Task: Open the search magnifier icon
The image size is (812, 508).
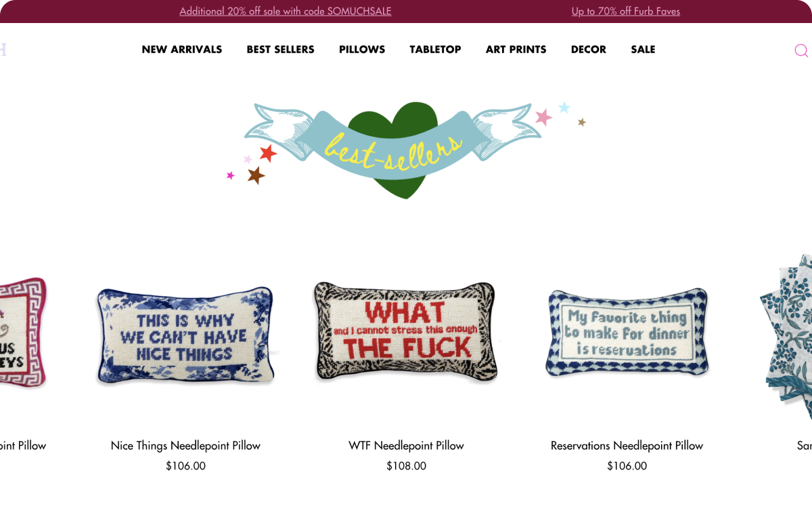Action: [x=801, y=50]
